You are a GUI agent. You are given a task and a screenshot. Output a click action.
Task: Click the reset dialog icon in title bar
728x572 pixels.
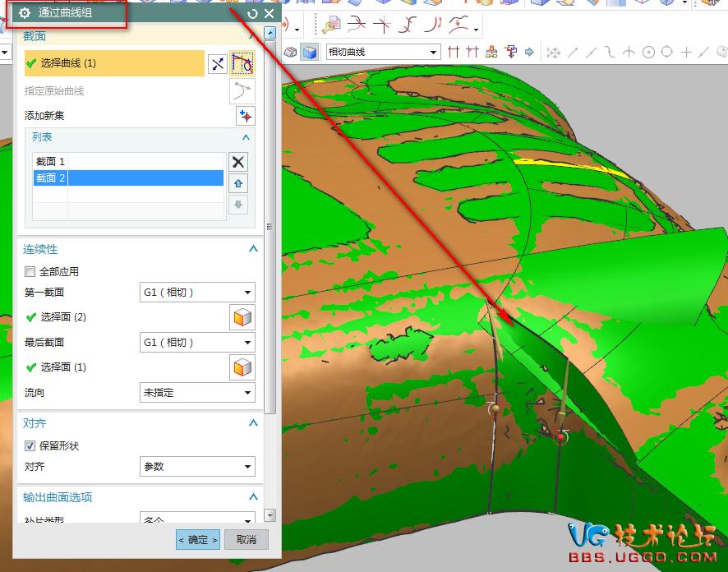click(x=252, y=14)
